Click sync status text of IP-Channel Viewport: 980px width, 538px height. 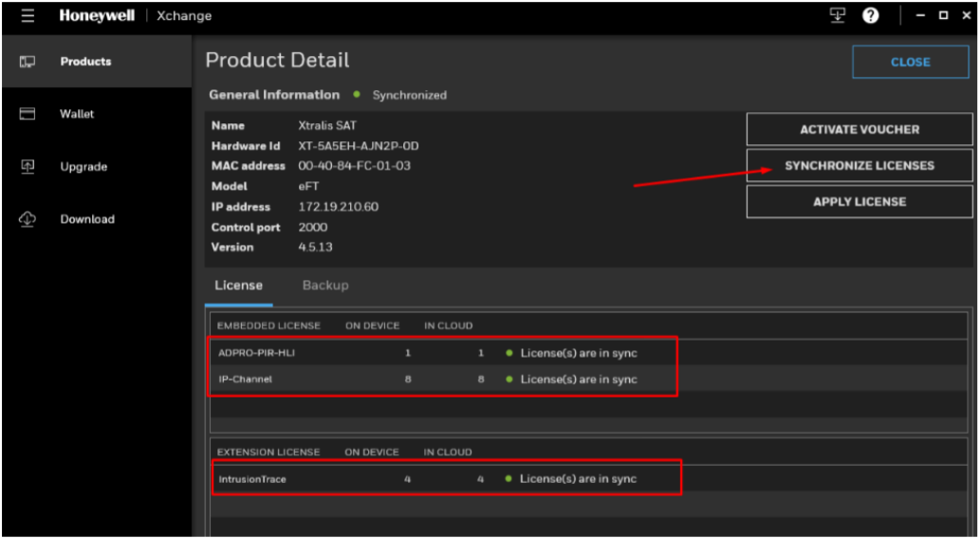579,380
